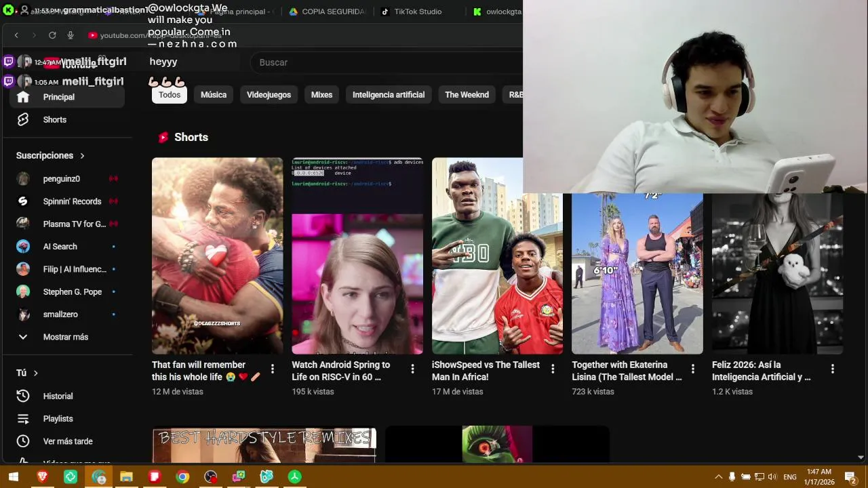868x488 pixels.
Task: Play 'iShowSpeed vs The Tallest Man' thumbnail
Action: pyautogui.click(x=497, y=256)
